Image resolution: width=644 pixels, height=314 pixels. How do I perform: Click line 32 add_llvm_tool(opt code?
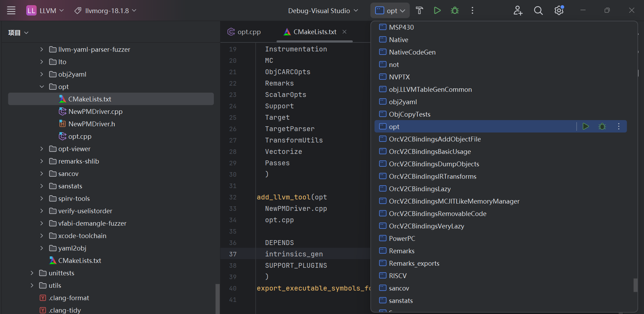pyautogui.click(x=292, y=197)
